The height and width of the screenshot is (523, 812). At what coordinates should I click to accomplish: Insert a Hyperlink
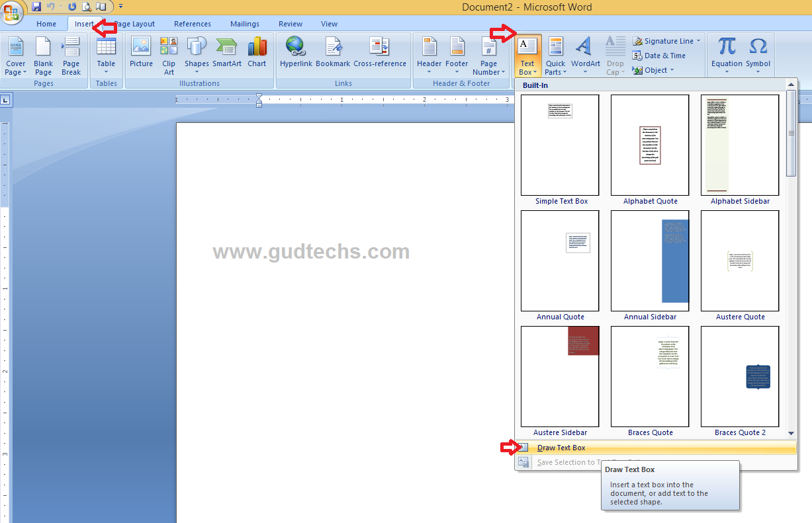296,53
